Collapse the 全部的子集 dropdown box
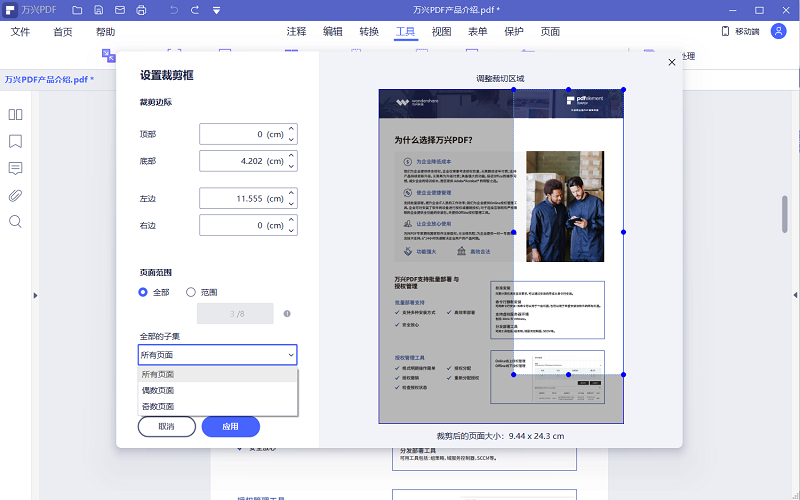This screenshot has height=500, width=800. click(x=217, y=355)
